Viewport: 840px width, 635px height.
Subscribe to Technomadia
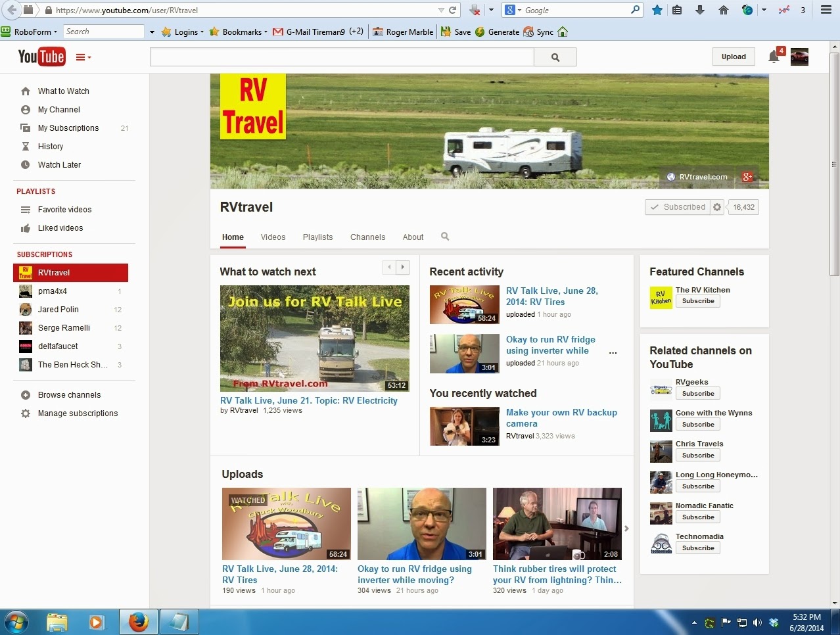[698, 548]
